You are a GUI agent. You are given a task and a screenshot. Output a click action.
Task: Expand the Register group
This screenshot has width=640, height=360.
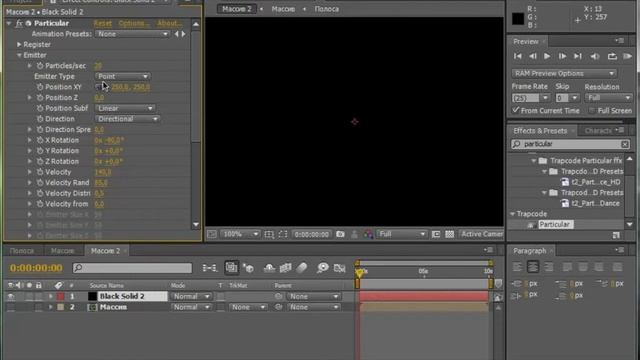(19, 44)
